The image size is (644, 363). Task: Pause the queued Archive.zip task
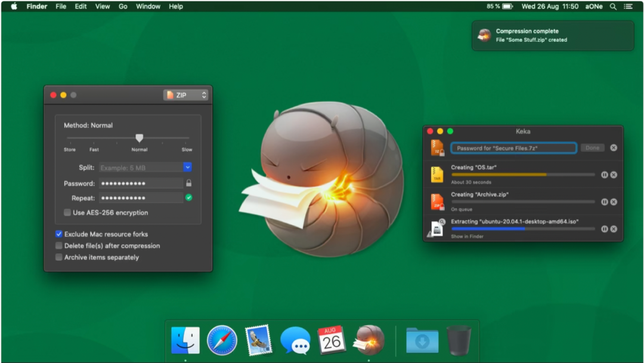click(x=604, y=202)
